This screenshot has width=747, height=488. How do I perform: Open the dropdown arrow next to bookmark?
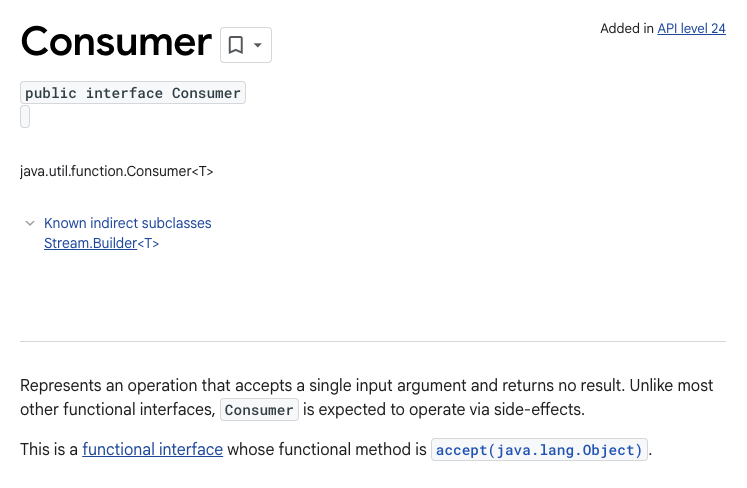coord(258,45)
